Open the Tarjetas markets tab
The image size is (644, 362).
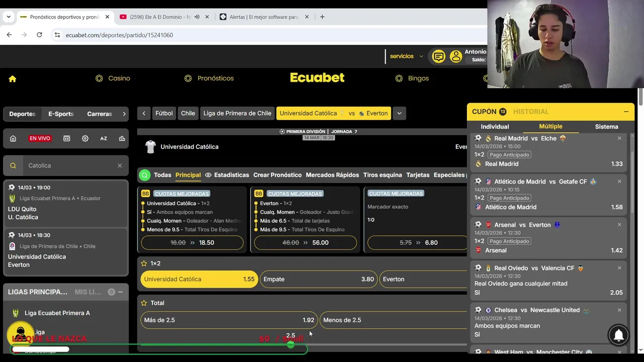[418, 175]
